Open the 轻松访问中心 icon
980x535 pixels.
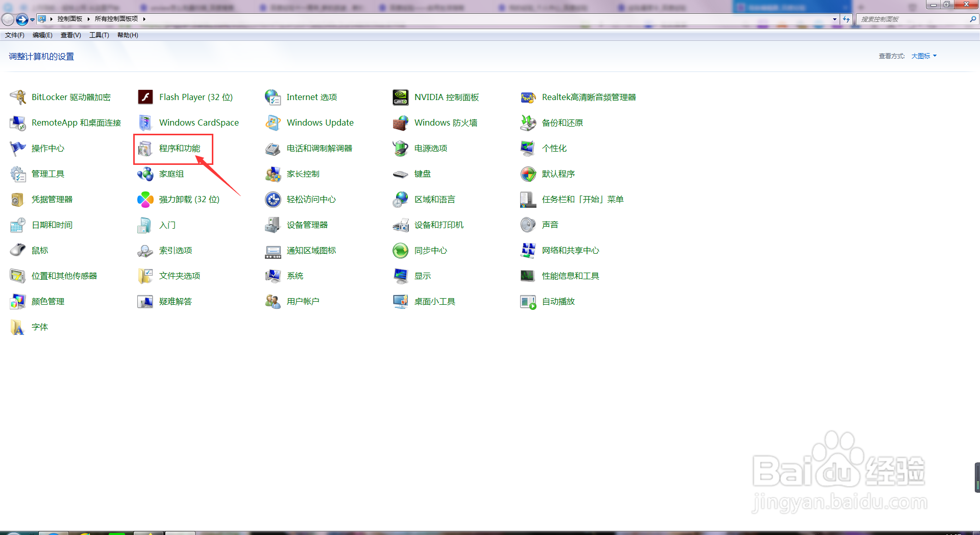click(x=273, y=199)
